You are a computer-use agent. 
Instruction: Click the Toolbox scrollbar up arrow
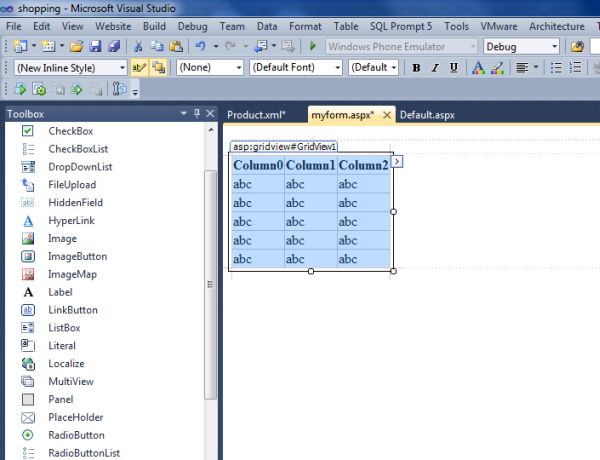[x=211, y=130]
